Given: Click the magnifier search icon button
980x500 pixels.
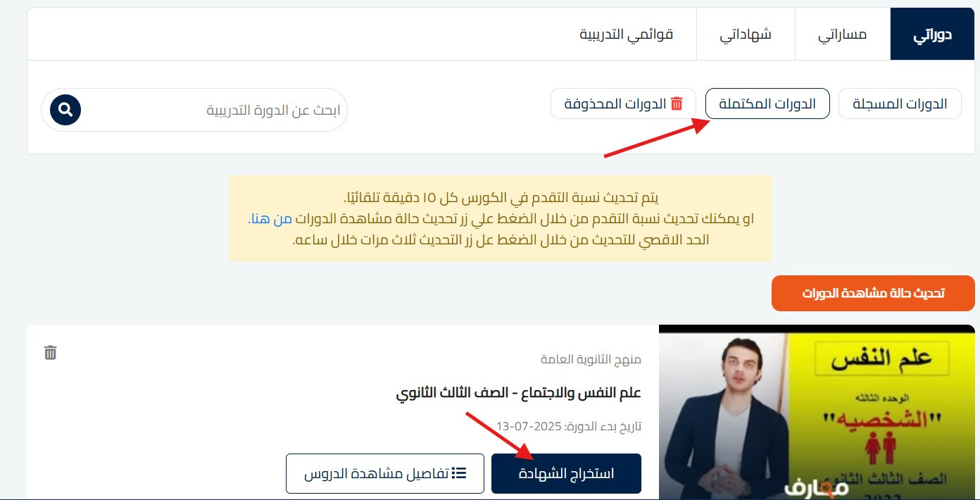Looking at the screenshot, I should pos(65,110).
